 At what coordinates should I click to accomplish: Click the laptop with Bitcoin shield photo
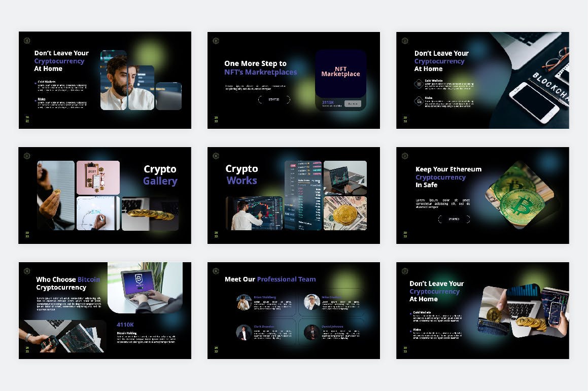145,287
